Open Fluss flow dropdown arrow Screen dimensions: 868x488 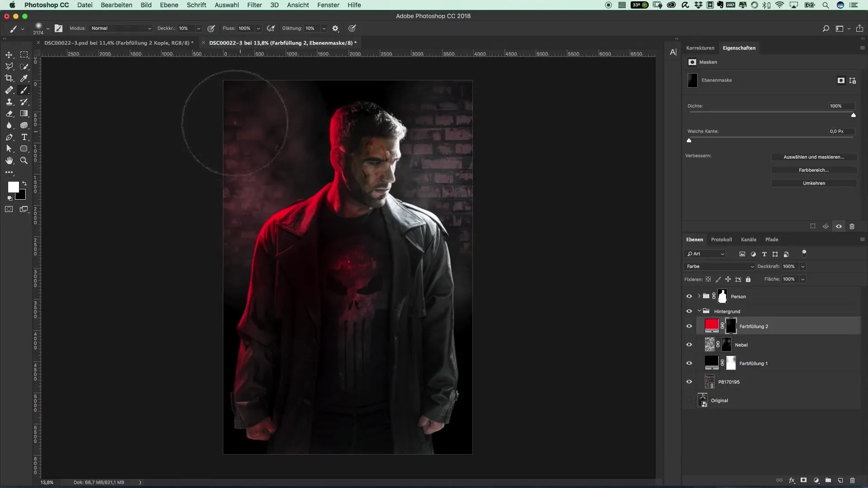pyautogui.click(x=259, y=28)
